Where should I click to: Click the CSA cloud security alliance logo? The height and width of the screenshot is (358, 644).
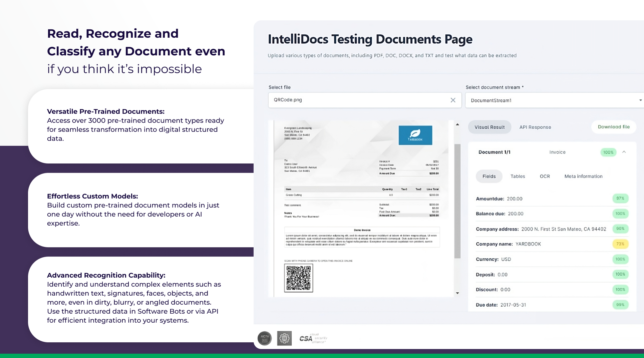(x=313, y=338)
